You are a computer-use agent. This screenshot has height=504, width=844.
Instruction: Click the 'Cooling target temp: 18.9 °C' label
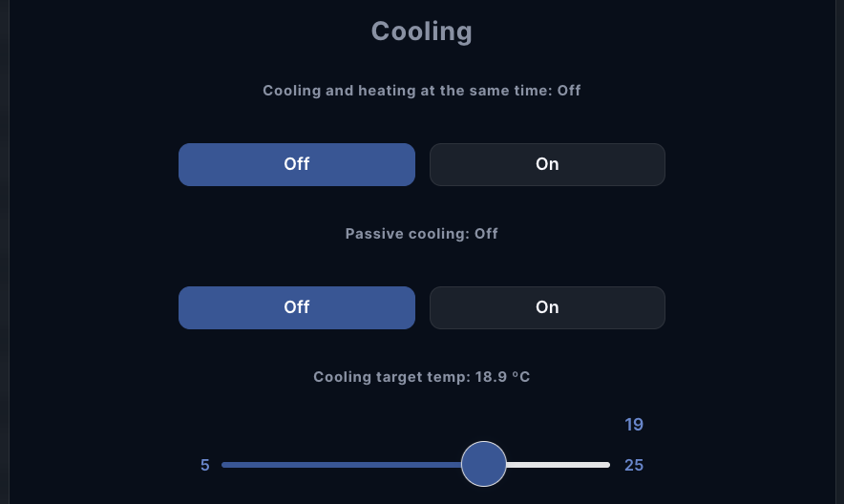pos(421,377)
